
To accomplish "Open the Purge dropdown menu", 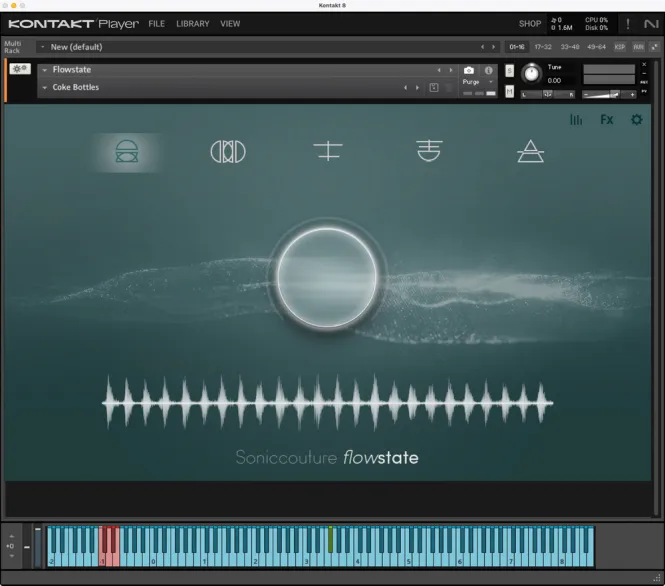I will [x=478, y=82].
